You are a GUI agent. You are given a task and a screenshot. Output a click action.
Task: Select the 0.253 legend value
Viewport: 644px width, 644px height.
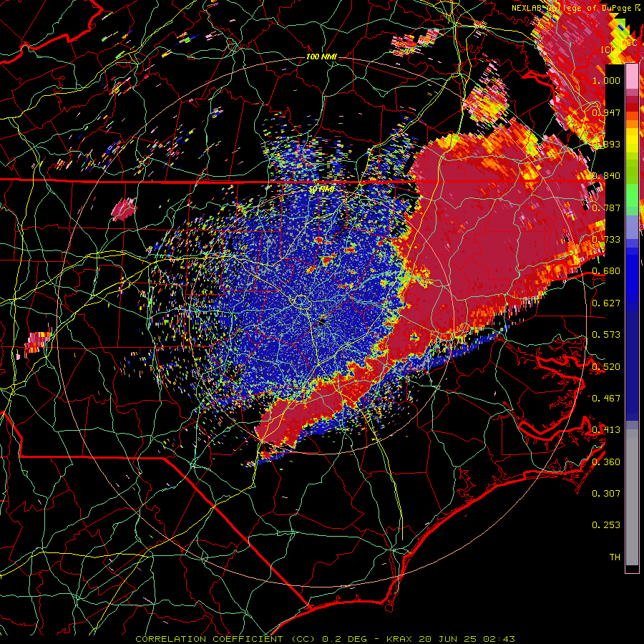click(606, 525)
